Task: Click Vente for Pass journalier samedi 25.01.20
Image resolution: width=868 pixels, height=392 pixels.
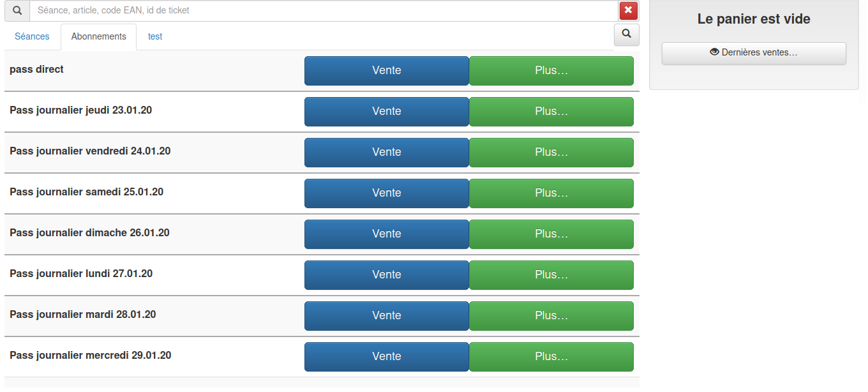Action: pos(387,193)
